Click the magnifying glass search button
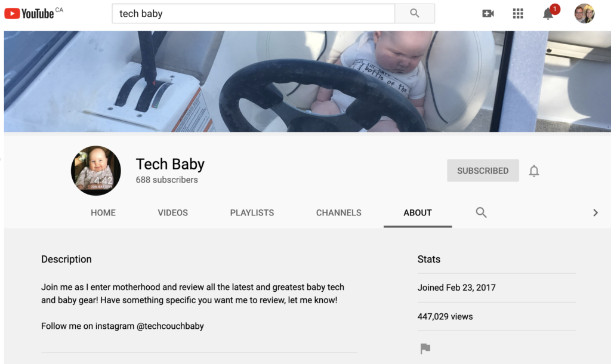 coord(415,13)
